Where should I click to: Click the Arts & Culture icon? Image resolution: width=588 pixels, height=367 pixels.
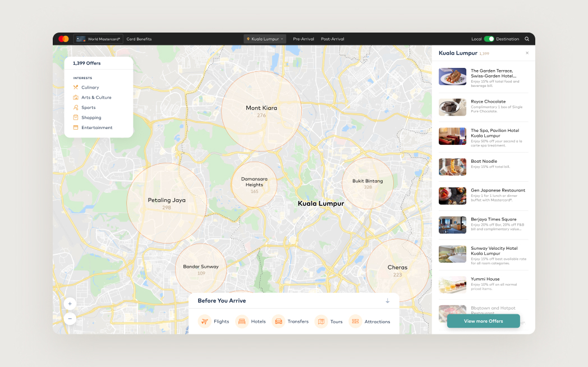75,98
